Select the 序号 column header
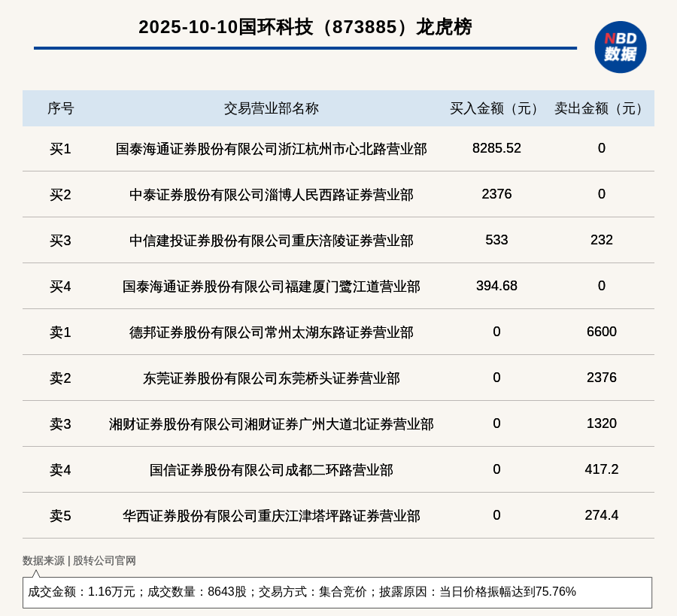This screenshot has width=677, height=616. pyautogui.click(x=60, y=108)
